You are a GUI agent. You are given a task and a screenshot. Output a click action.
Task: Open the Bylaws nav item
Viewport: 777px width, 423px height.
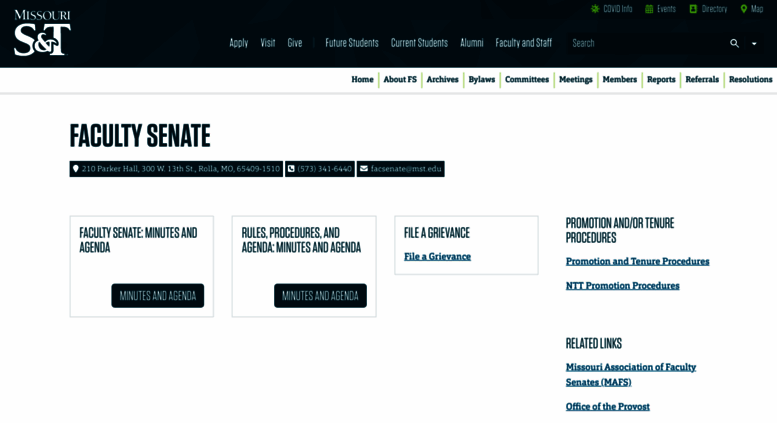482,79
